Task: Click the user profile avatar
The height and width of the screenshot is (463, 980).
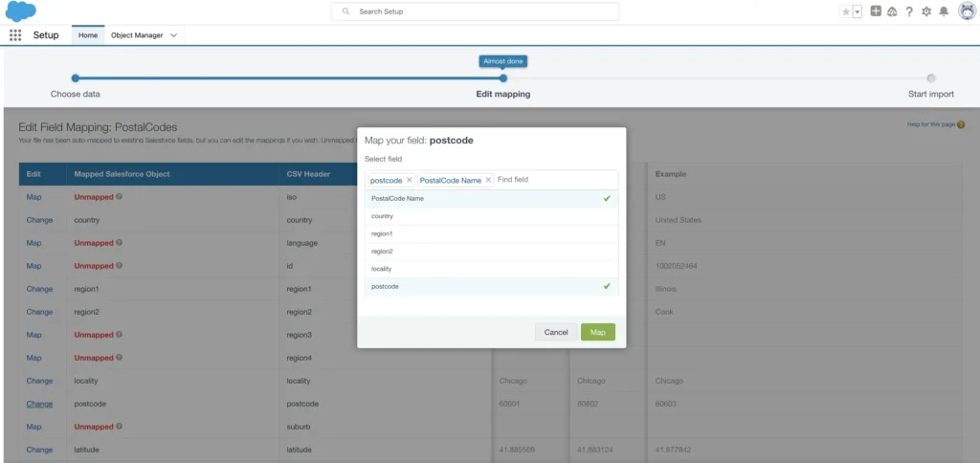Action: (966, 11)
